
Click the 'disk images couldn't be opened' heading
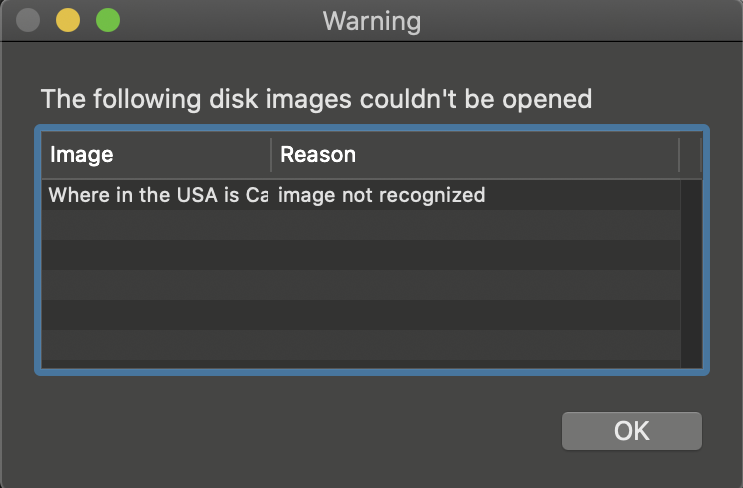click(x=400, y=99)
